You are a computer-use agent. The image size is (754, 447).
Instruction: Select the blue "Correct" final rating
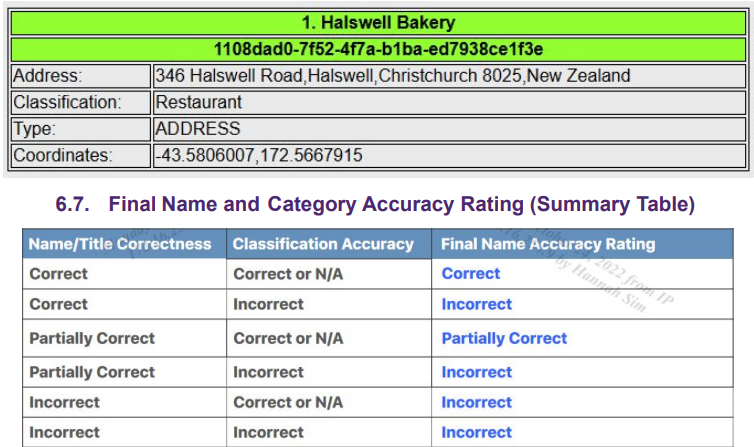pos(471,273)
